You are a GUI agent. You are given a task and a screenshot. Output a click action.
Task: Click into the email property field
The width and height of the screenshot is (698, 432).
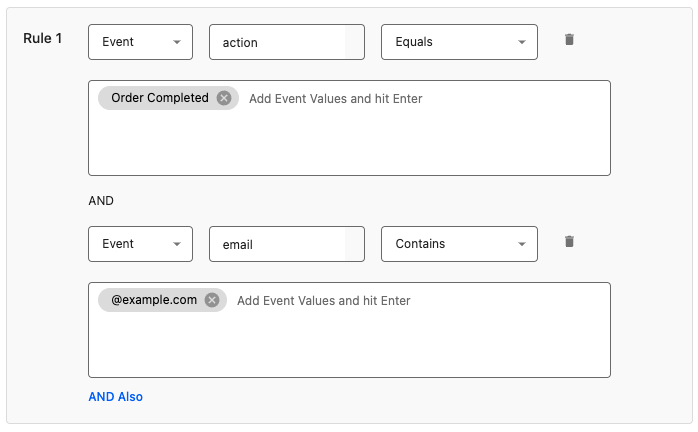pyautogui.click(x=276, y=244)
